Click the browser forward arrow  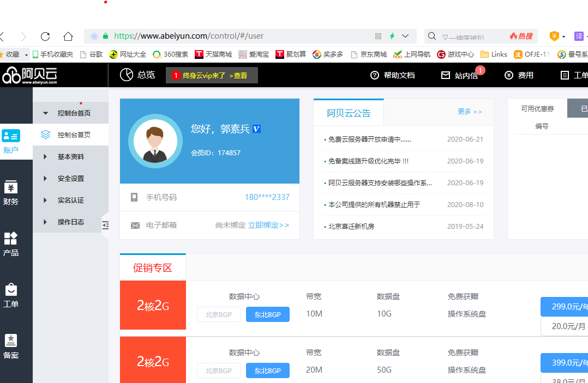click(23, 37)
